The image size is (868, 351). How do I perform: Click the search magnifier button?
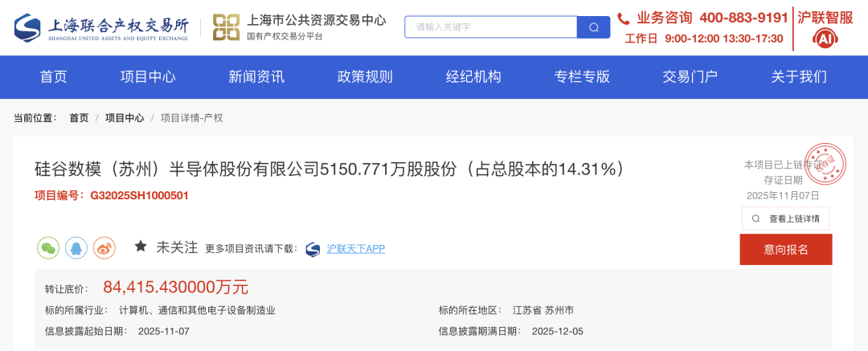593,27
